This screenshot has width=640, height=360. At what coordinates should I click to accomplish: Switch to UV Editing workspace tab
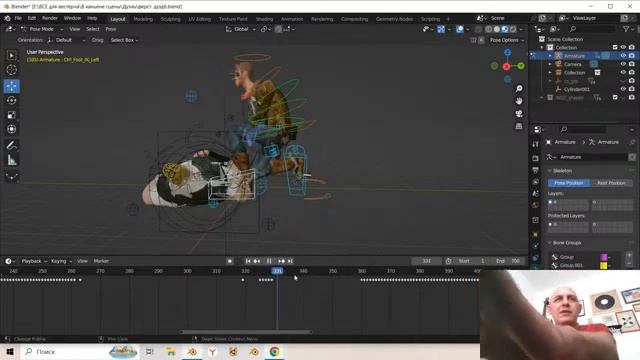(x=199, y=19)
